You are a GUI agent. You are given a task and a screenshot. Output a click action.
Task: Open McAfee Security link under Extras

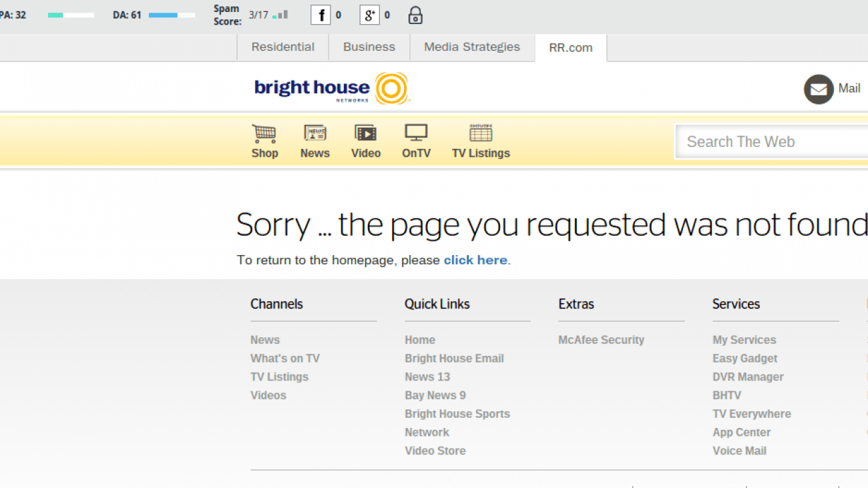point(601,340)
